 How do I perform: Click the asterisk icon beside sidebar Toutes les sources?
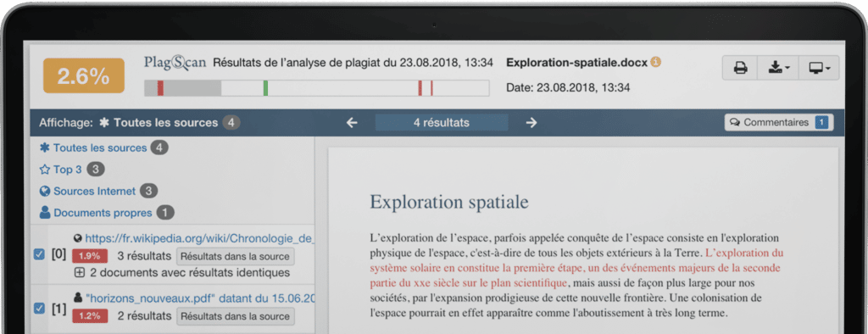(45, 148)
